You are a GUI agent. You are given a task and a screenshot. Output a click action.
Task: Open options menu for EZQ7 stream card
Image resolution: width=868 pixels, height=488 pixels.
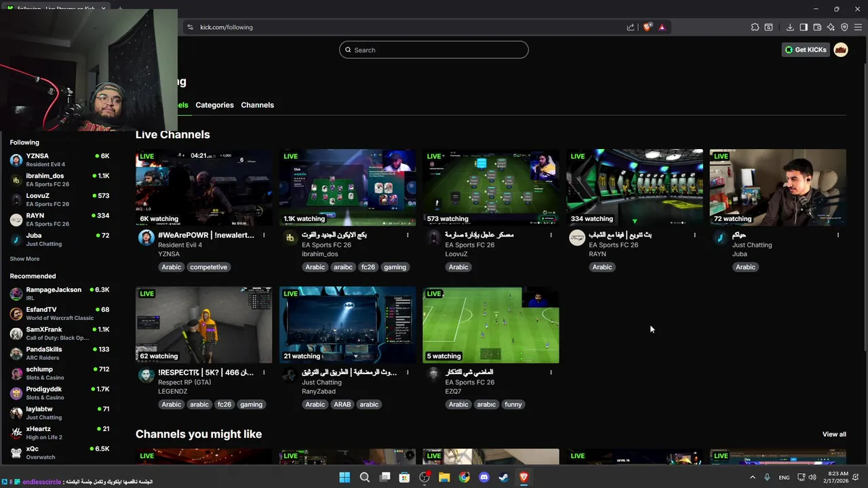[551, 372]
